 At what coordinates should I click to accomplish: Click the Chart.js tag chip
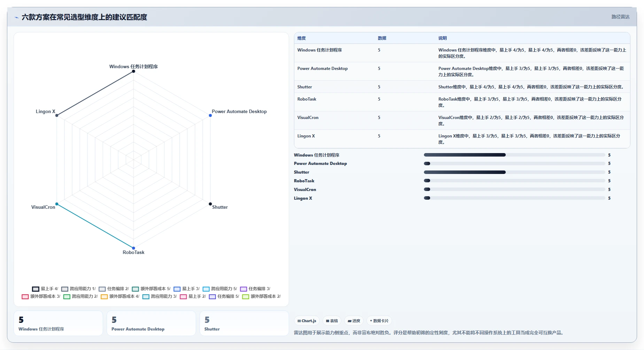(x=307, y=321)
